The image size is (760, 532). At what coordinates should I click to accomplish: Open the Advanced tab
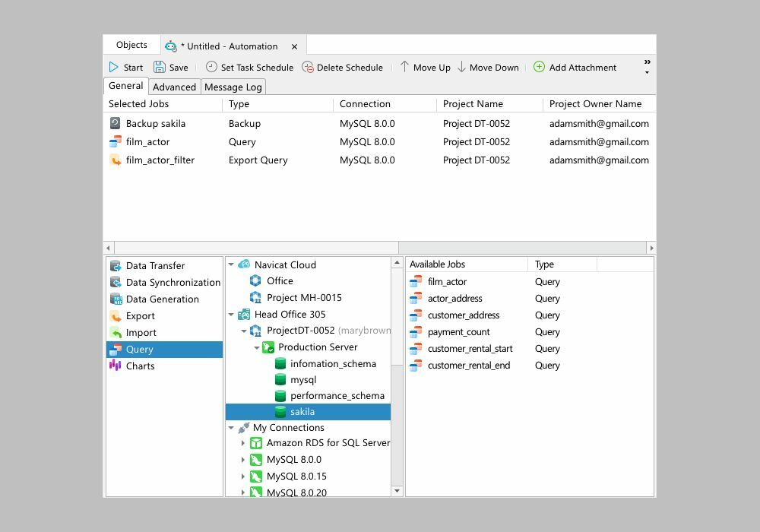[175, 87]
